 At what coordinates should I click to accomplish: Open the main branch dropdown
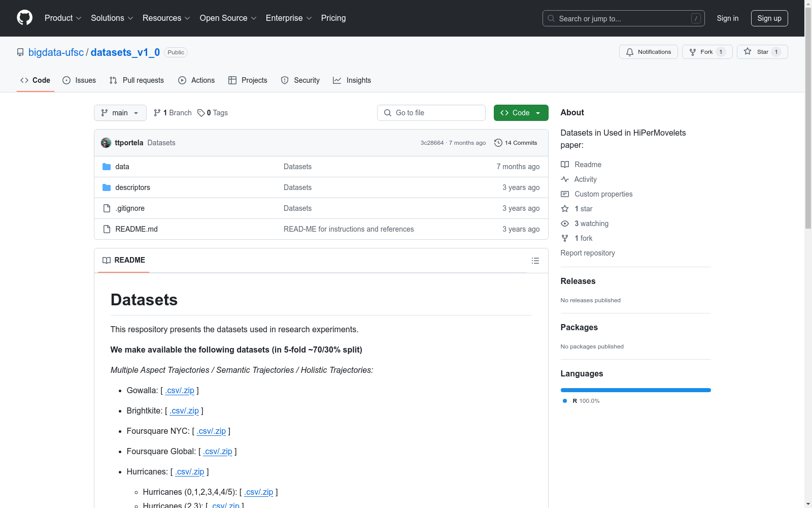[x=120, y=113]
